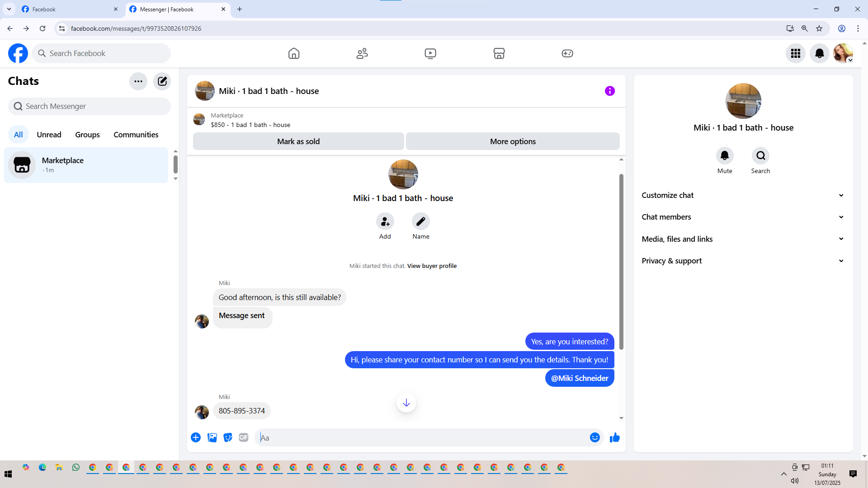Screen dimensions: 868x488
Task: Attach a photo file to message
Action: tap(212, 437)
